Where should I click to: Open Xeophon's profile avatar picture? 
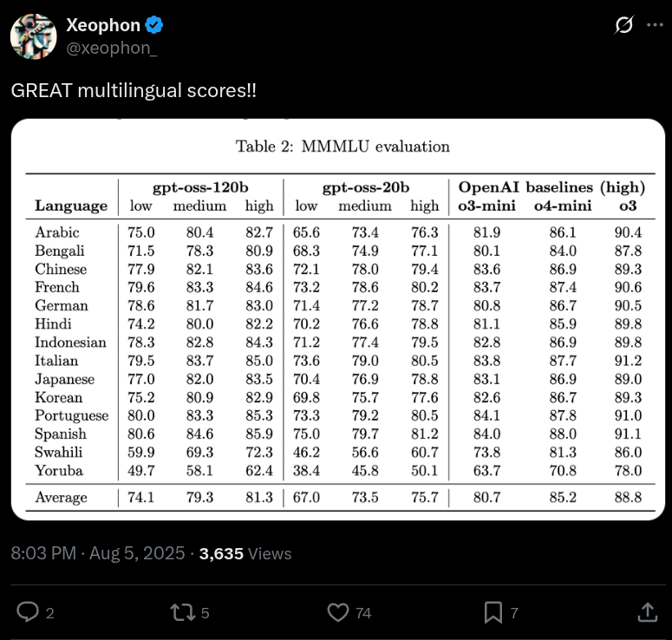tap(33, 36)
